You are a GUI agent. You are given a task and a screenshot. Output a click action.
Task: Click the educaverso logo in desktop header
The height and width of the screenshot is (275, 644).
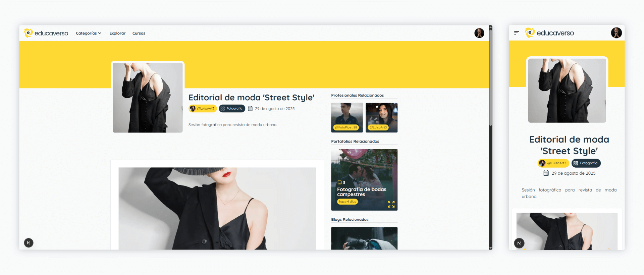[46, 33]
